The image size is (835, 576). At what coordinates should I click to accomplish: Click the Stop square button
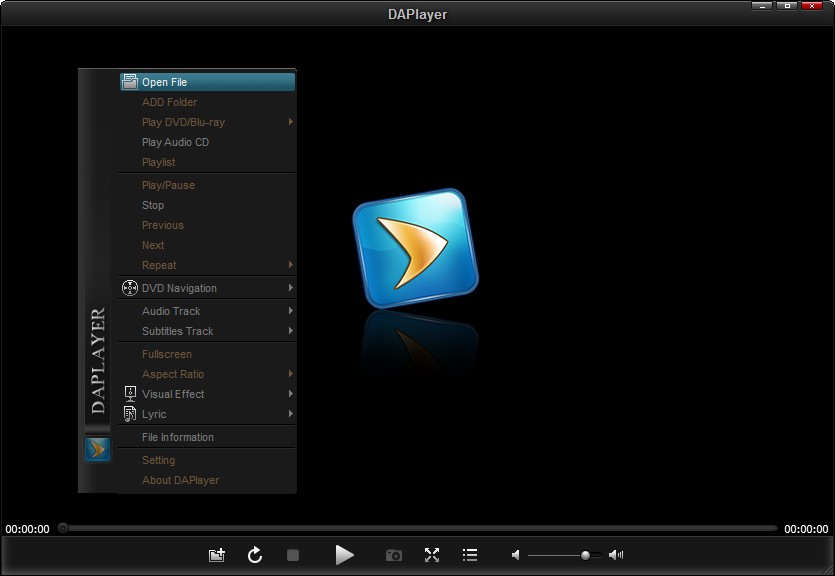point(293,555)
